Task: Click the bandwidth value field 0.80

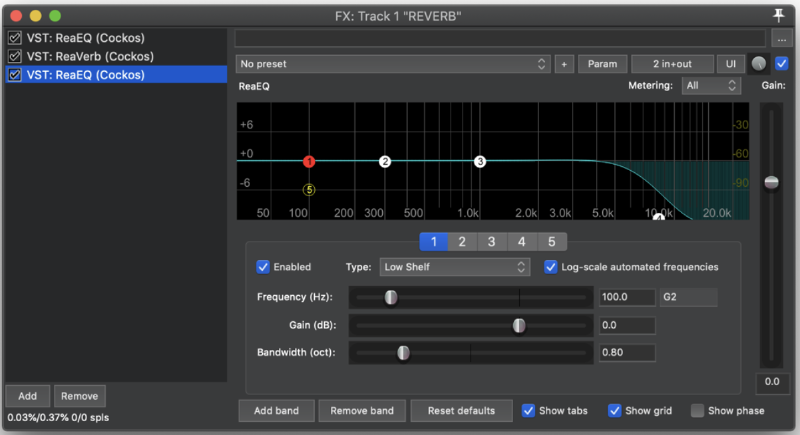Action: click(x=627, y=352)
